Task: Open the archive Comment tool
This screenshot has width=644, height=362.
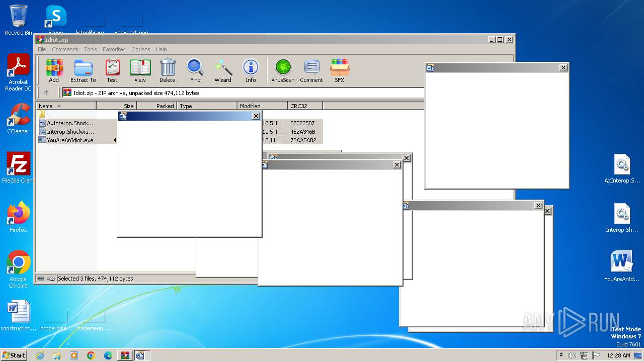Action: point(311,71)
